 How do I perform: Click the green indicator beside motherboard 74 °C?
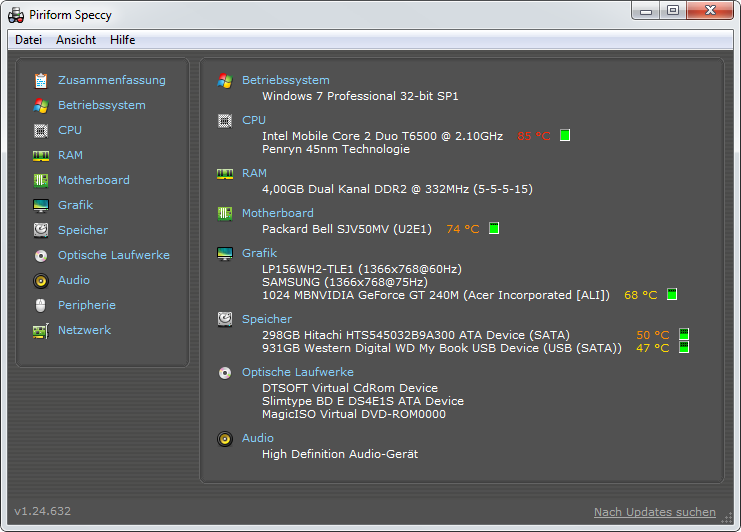tap(494, 228)
